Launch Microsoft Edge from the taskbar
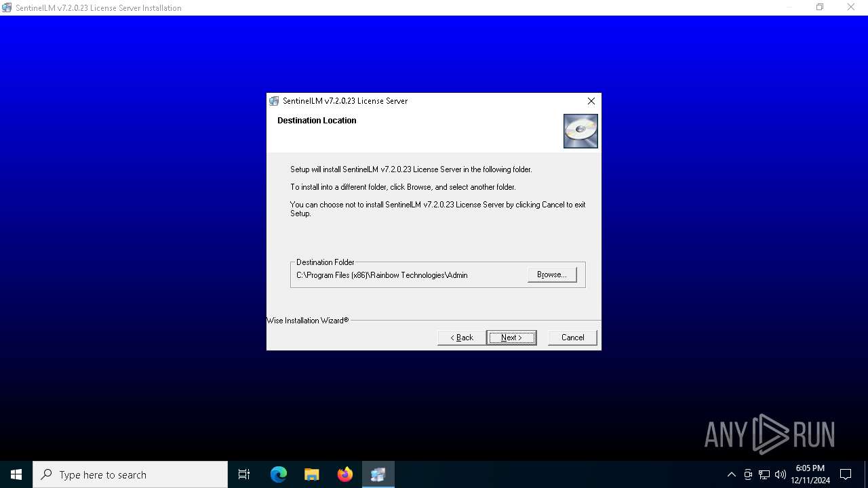 coord(279,474)
